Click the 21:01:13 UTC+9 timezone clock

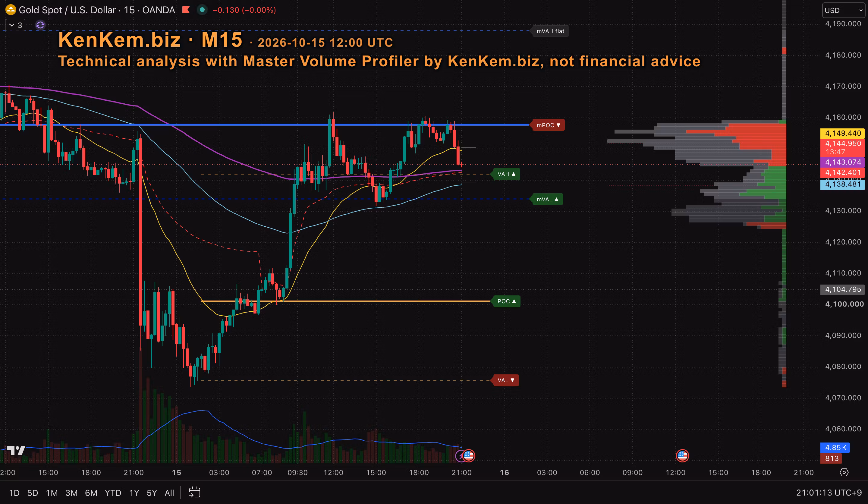829,493
